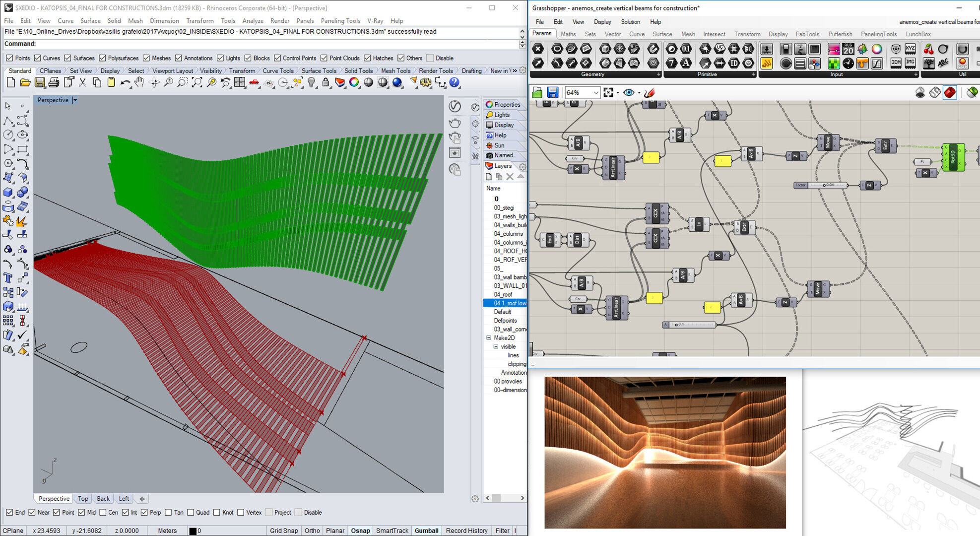Viewport: 980px width, 536px height.
Task: Collapse the visible sublayer tree
Action: point(496,346)
